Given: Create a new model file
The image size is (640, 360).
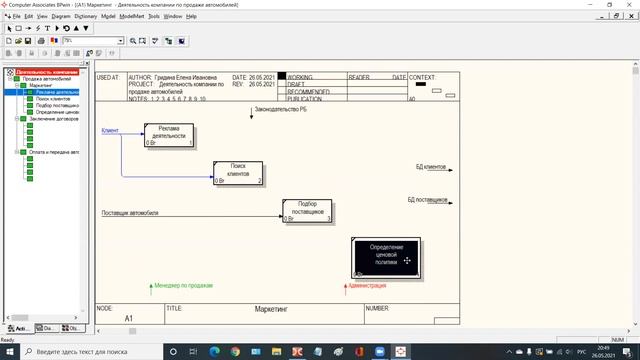Looking at the screenshot, I should pyautogui.click(x=9, y=41).
